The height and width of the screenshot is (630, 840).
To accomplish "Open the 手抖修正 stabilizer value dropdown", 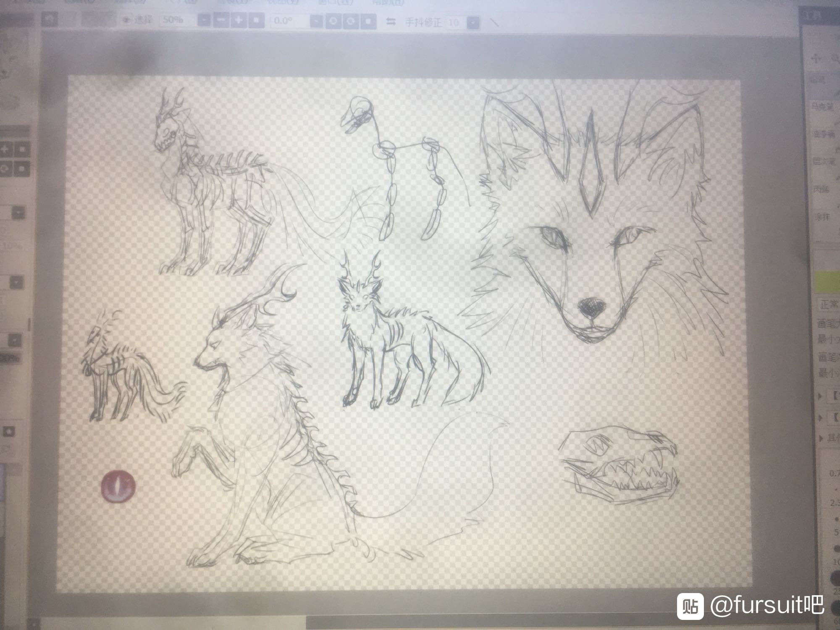I will 473,23.
